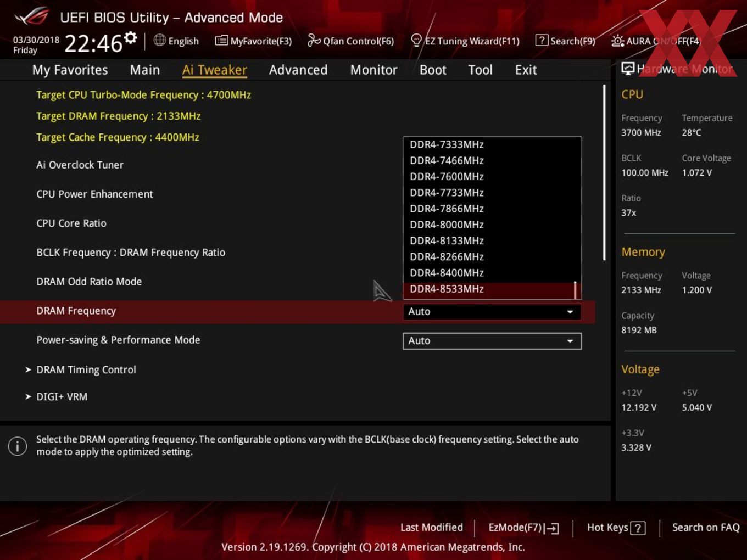Open Search on FAQ
This screenshot has height=560, width=747.
(706, 528)
